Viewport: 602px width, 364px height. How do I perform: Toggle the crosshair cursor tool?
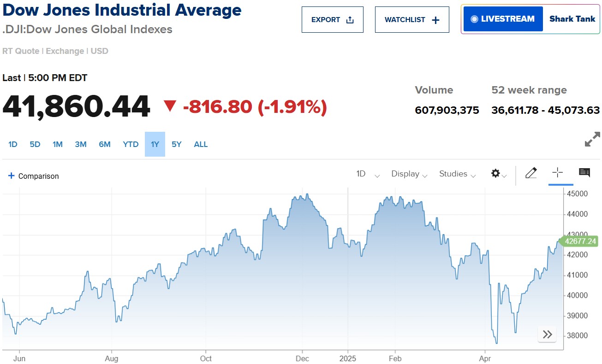tap(557, 173)
